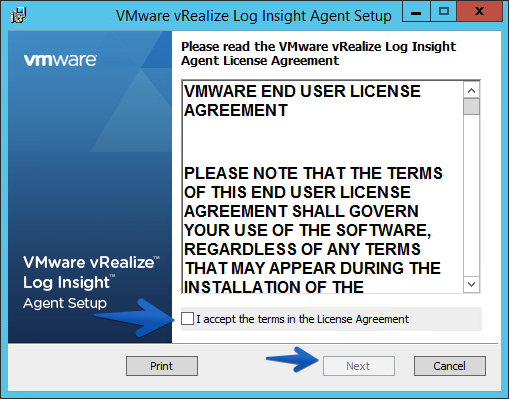
Task: Click the blue arrow pointing at Next
Action: [x=293, y=359]
